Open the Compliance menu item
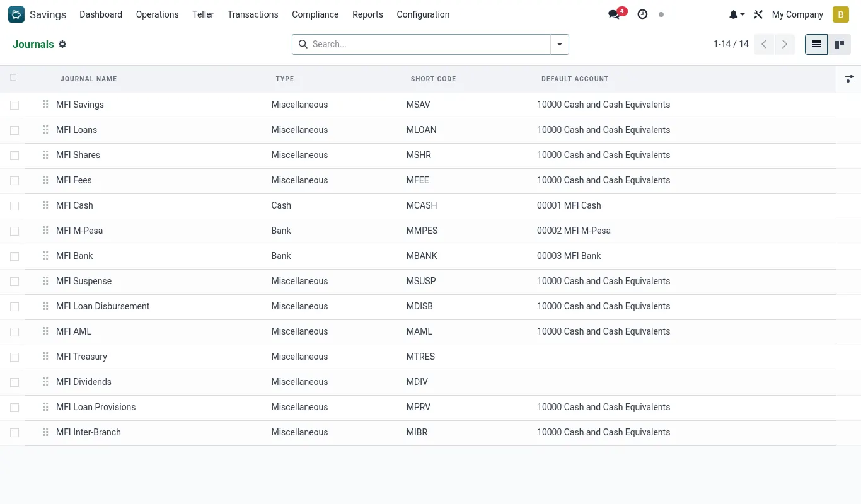This screenshot has width=861, height=504. (315, 14)
